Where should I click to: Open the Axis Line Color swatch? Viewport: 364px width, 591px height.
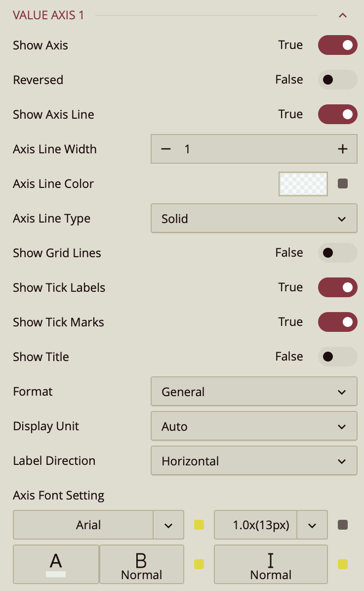pyautogui.click(x=303, y=184)
